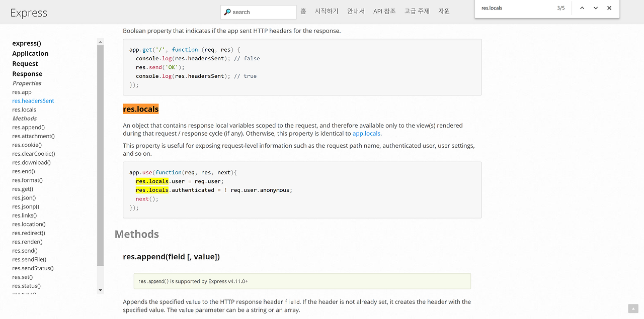Click the magnifier icon in search box
Image resolution: width=644 pixels, height=319 pixels.
pos(227,12)
